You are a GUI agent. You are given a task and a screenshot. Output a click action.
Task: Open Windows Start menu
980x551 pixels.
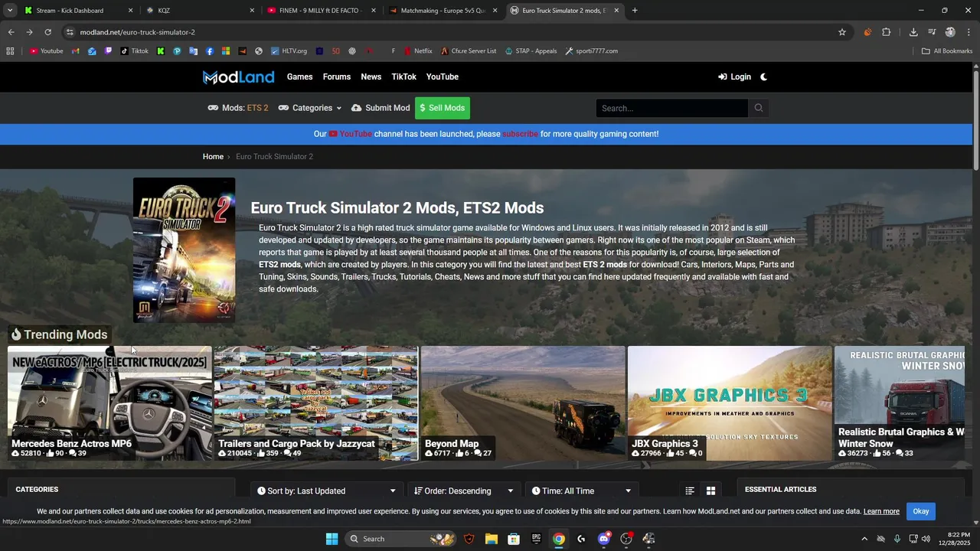tap(332, 539)
